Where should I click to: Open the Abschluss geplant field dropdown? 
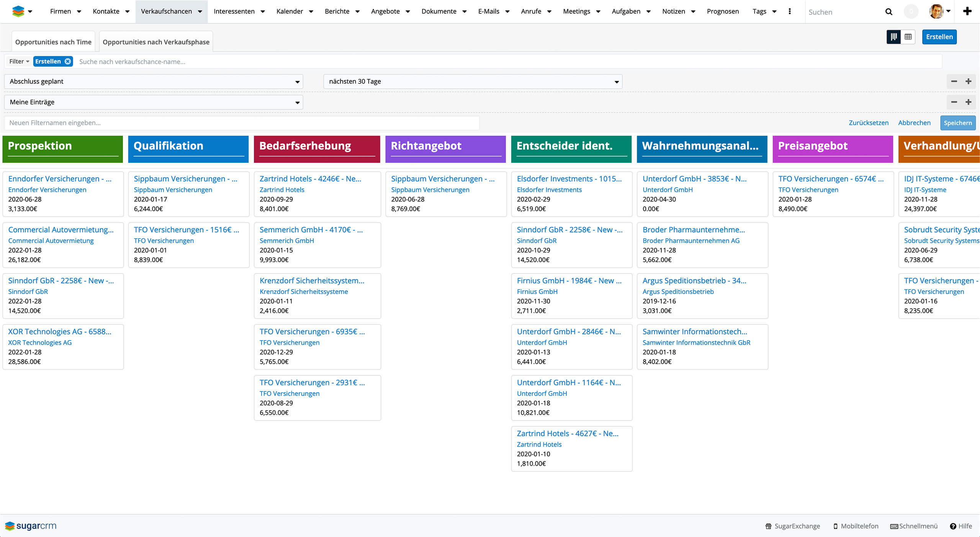tap(154, 81)
